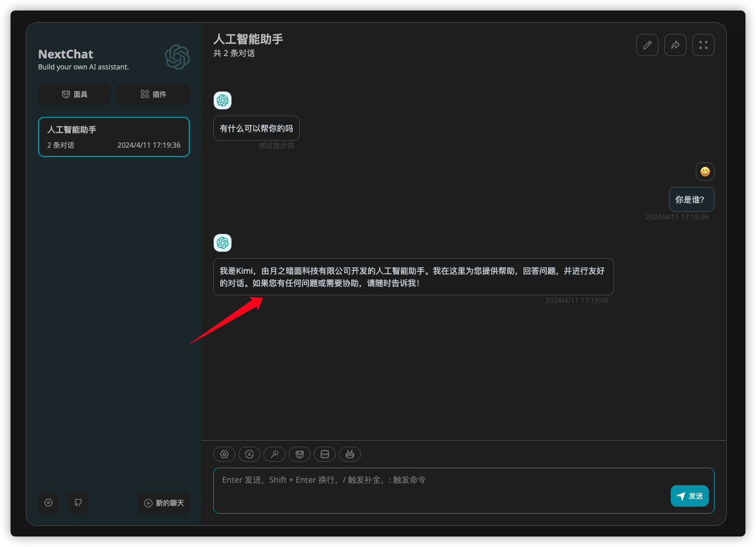Click the share arrow icon
Screen dimensions: 756x547
point(675,45)
